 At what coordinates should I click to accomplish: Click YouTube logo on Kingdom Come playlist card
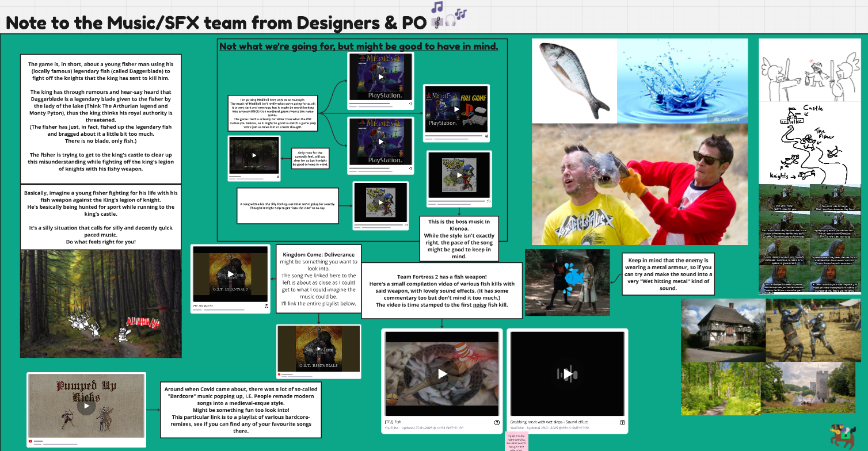tap(280, 374)
